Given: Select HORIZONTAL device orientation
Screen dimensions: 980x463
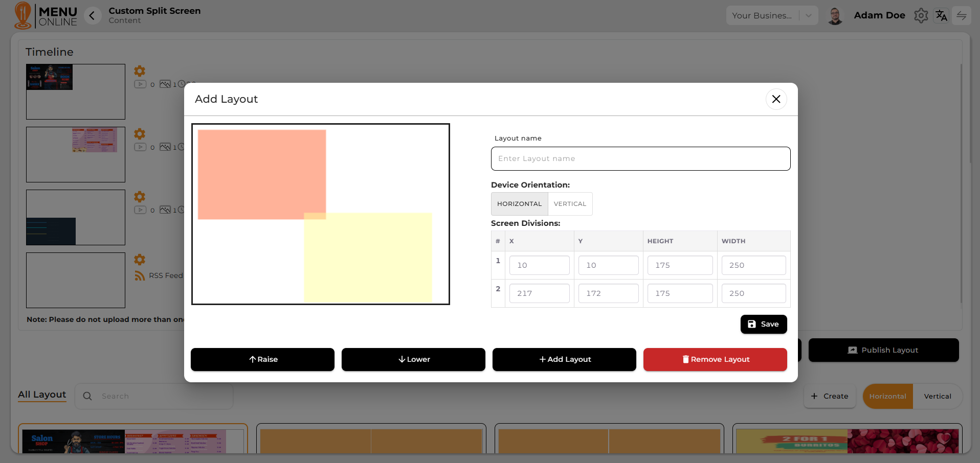Looking at the screenshot, I should pyautogui.click(x=519, y=204).
